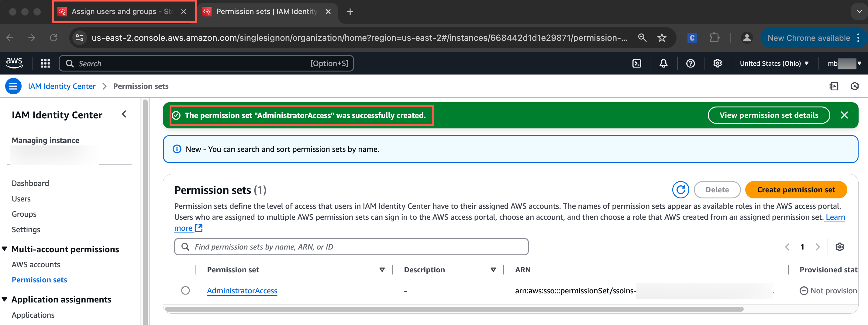Open table preferences gear icon
This screenshot has width=868, height=325.
[839, 247]
